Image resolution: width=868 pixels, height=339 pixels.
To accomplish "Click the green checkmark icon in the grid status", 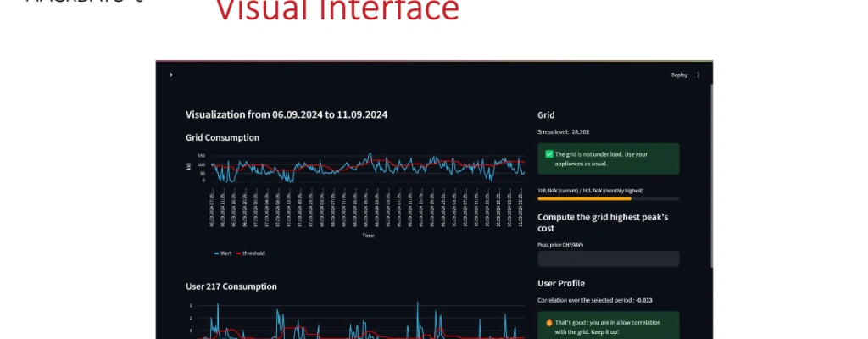I will [549, 154].
